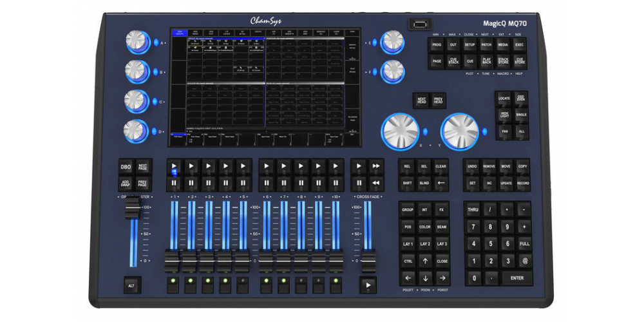Tap the FULL key
Screen dimensions: 644x322
[x=524, y=243]
